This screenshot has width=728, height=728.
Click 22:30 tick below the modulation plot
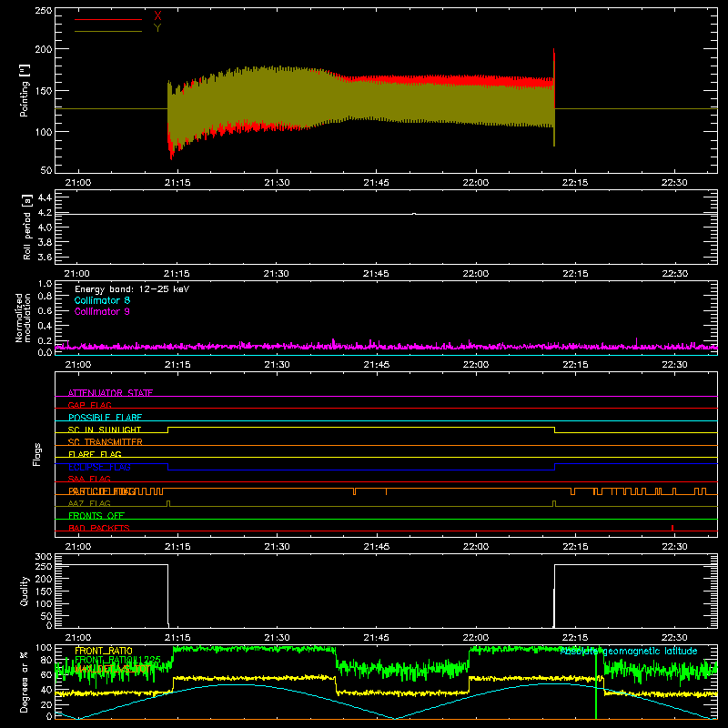point(674,365)
